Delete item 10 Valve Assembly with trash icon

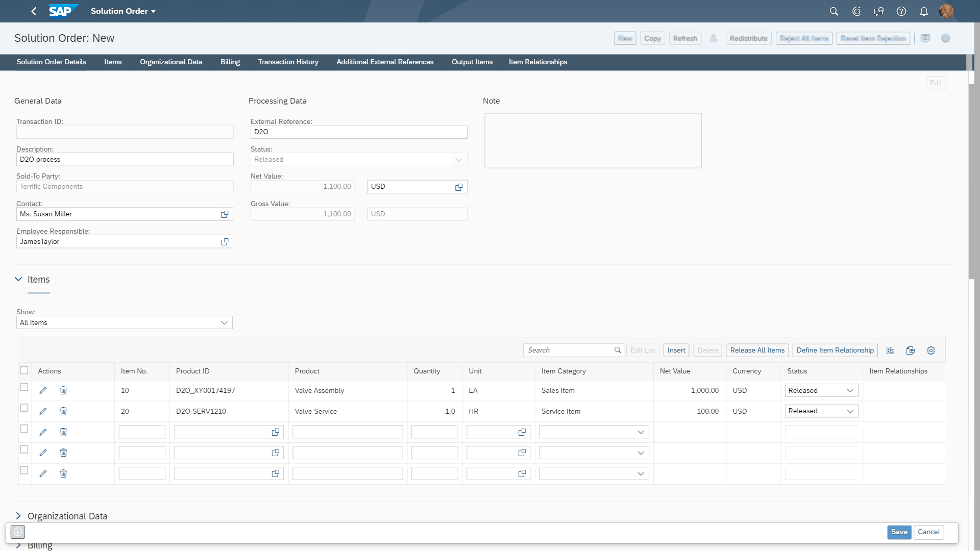tap(63, 390)
